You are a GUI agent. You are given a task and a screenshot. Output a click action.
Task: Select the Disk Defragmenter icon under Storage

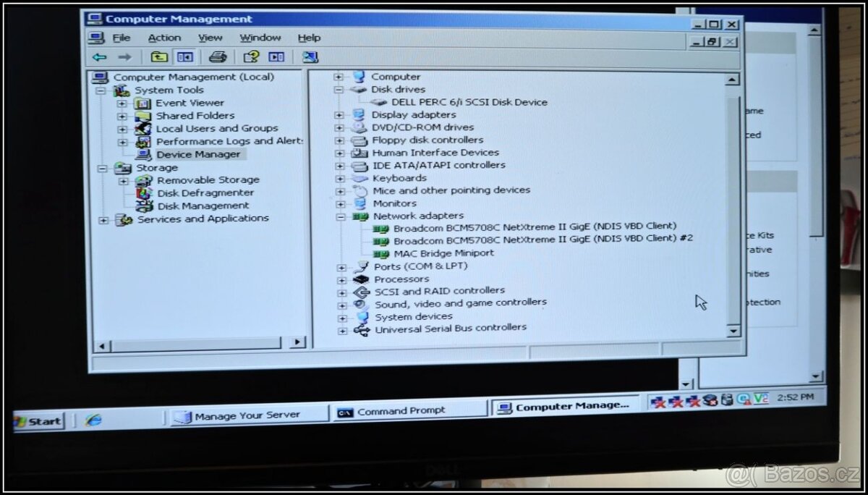point(144,192)
